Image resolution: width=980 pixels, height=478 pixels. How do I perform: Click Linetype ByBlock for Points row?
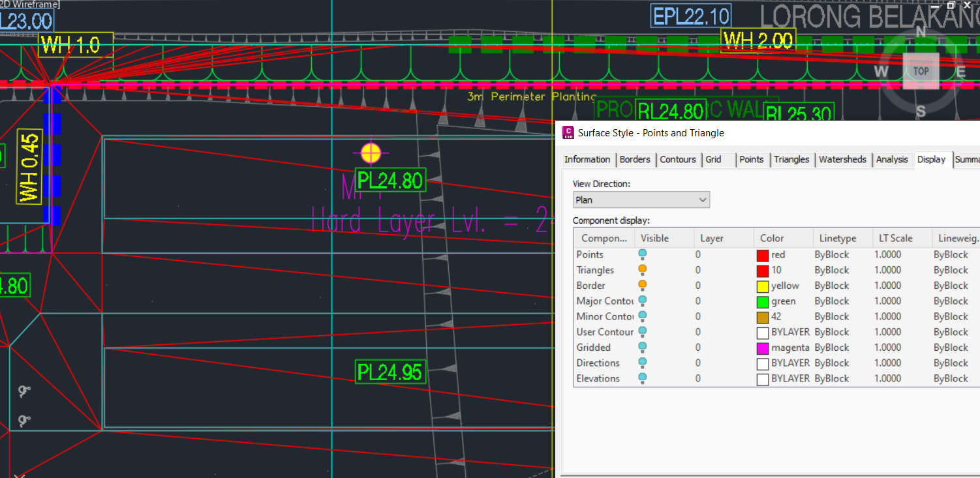tap(832, 254)
